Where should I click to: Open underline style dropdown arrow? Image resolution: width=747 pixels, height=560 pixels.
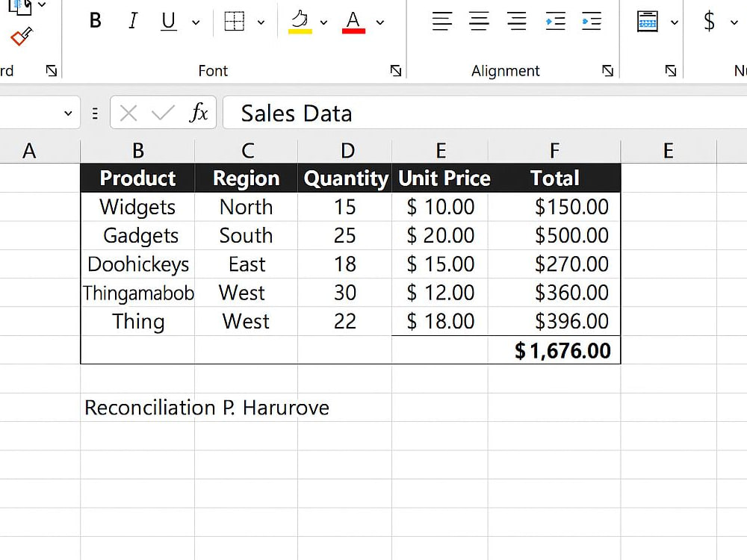[196, 22]
